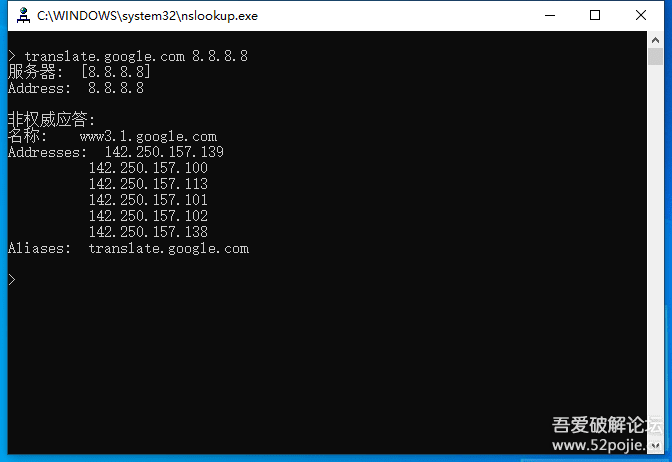Click the name www3.l.google.com

coord(148,136)
